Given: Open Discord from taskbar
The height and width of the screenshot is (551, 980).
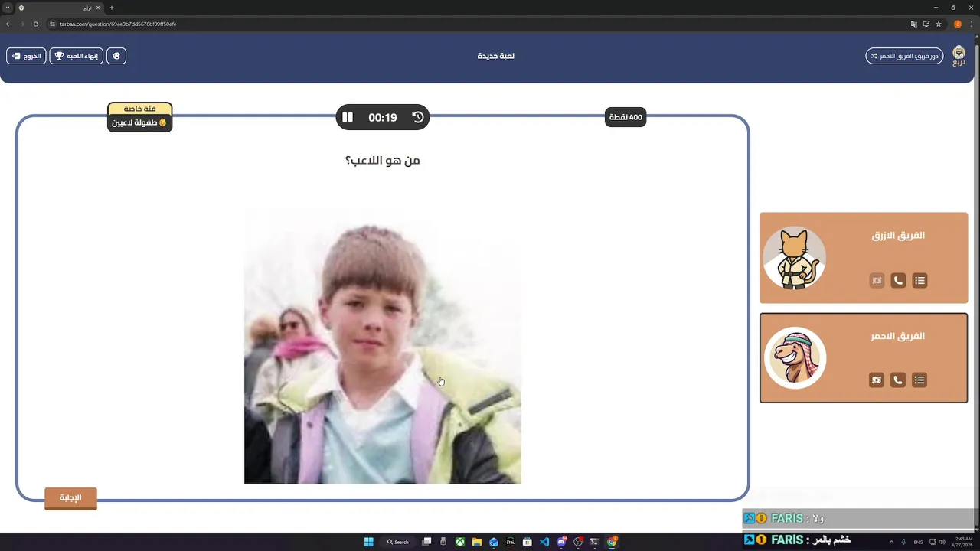Looking at the screenshot, I should (x=561, y=542).
